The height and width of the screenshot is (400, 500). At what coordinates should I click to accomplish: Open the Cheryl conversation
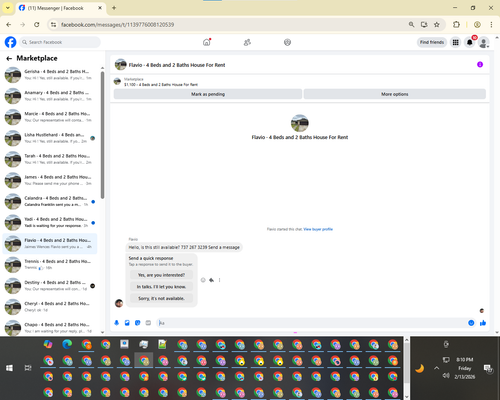tap(50, 307)
